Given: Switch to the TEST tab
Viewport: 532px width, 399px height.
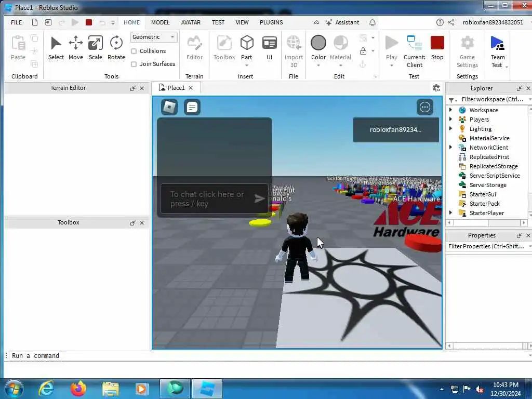Looking at the screenshot, I should [x=218, y=22].
